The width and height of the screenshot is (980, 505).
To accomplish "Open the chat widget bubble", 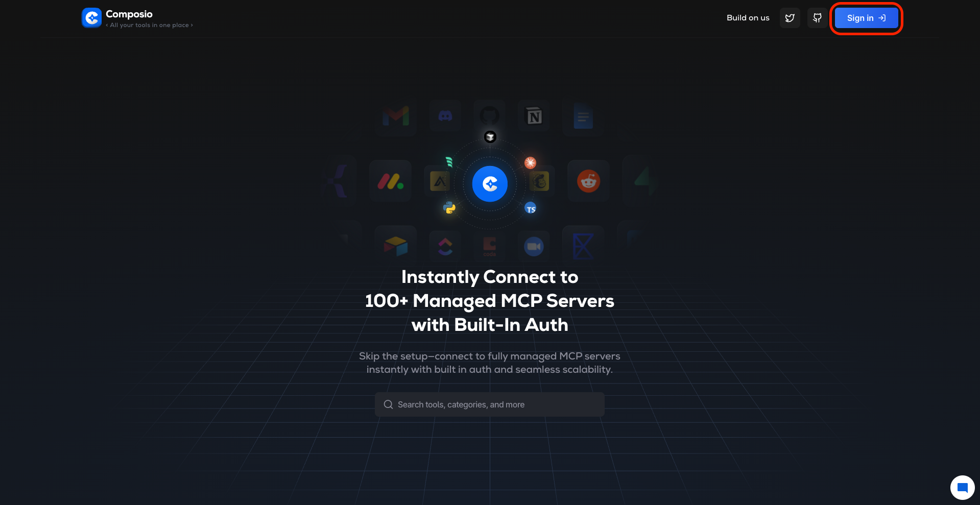I will [963, 487].
